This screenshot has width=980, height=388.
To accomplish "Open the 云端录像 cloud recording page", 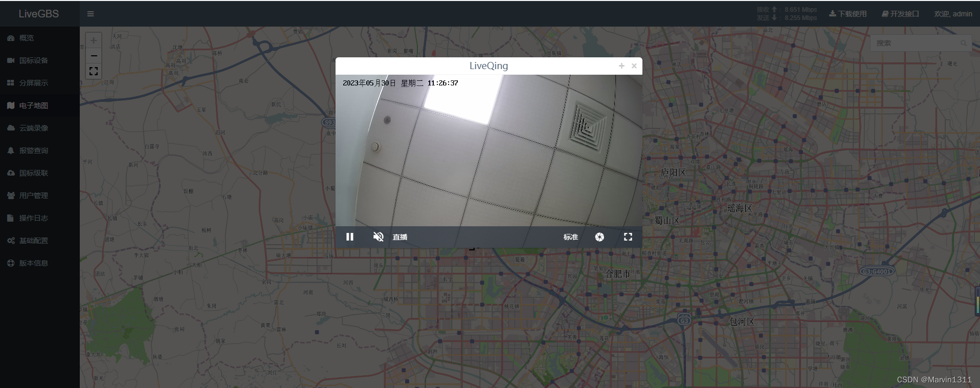I will pyautogui.click(x=40, y=128).
